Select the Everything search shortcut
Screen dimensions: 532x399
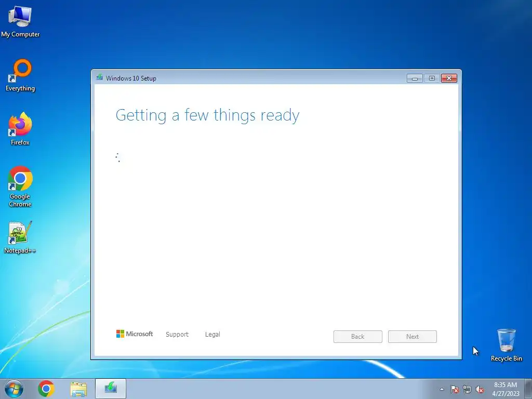pos(20,75)
